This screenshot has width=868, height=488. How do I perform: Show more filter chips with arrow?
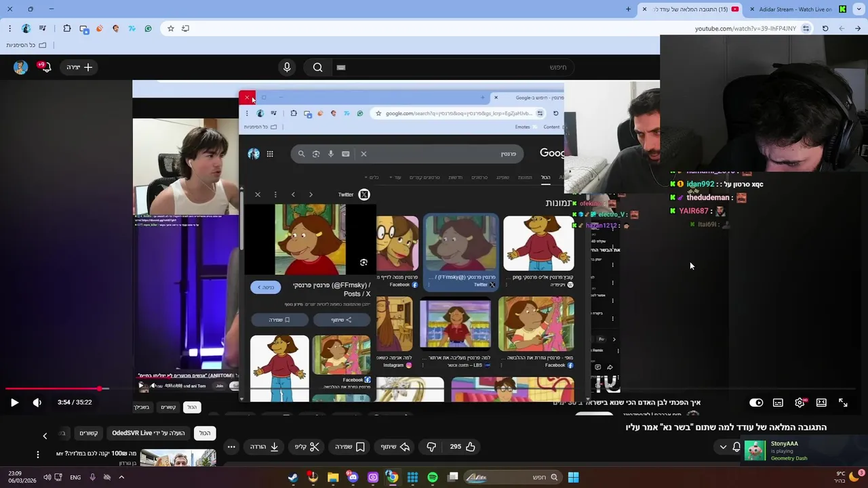click(x=45, y=436)
